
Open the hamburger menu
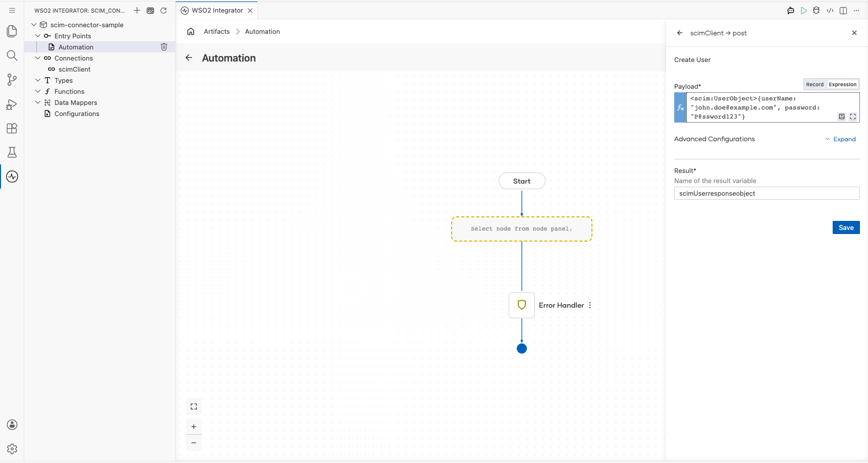[x=12, y=10]
